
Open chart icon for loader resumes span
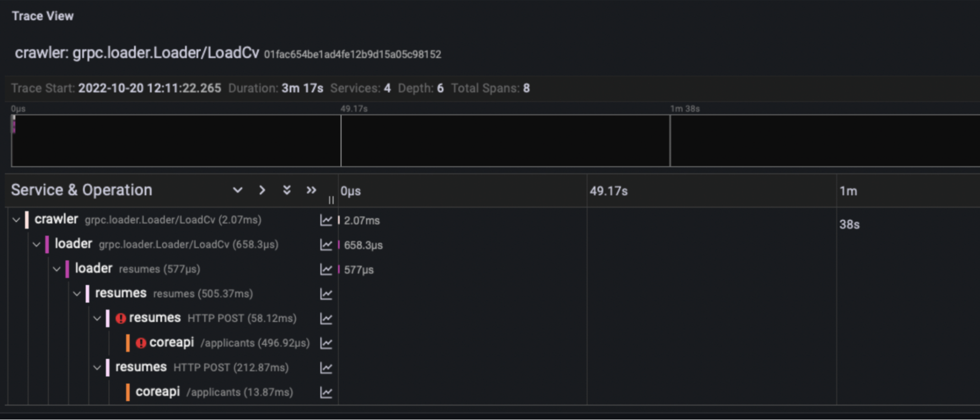pyautogui.click(x=326, y=269)
